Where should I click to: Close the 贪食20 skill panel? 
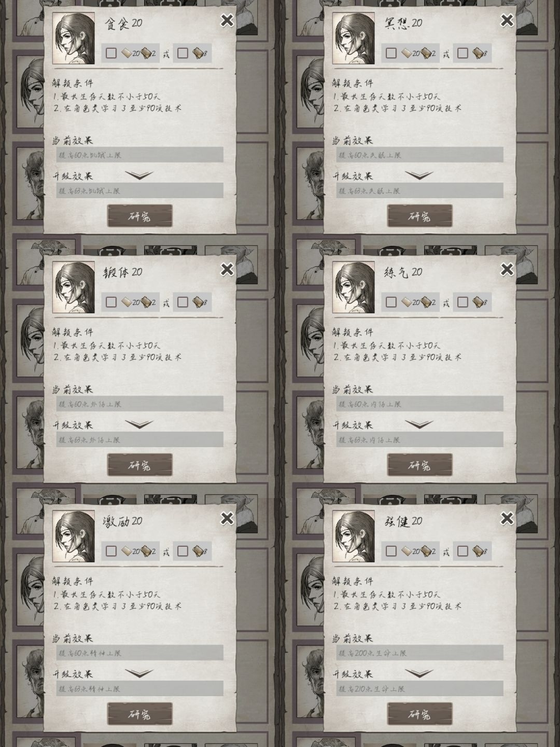click(x=227, y=20)
